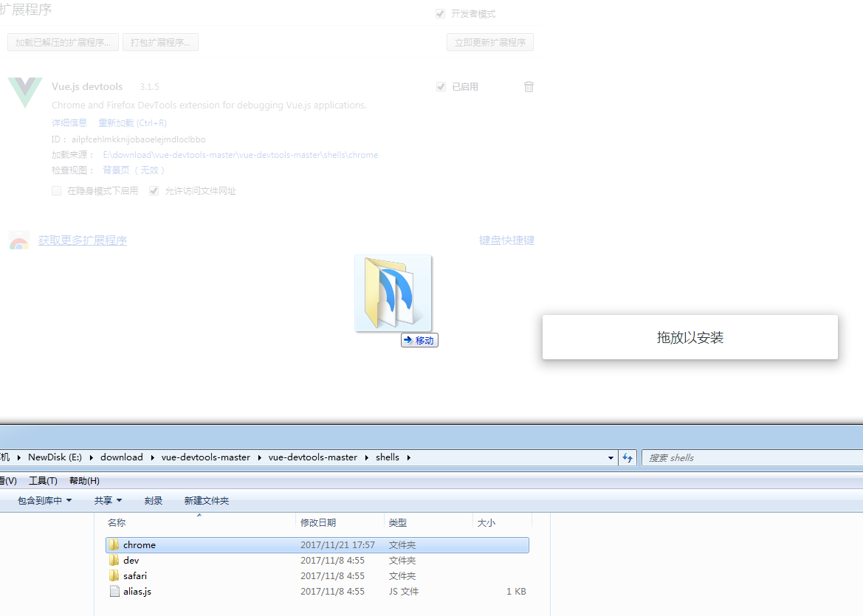Click the chrome folder icon in Explorer
Viewport: 863px width, 616px height.
click(114, 544)
